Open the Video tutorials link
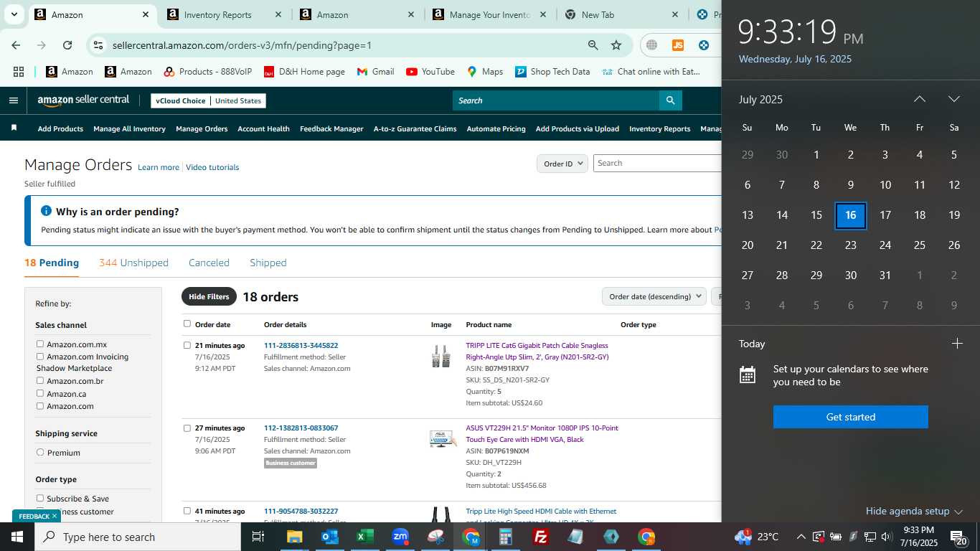This screenshot has height=551, width=980. coord(212,167)
